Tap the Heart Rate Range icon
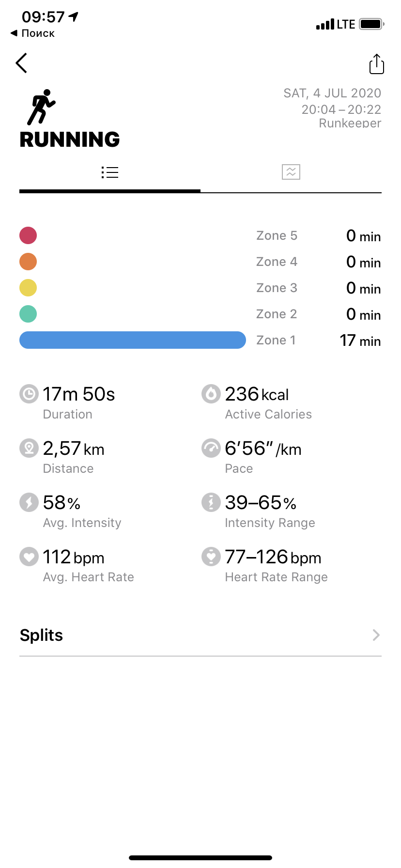401x868 pixels. pyautogui.click(x=211, y=557)
